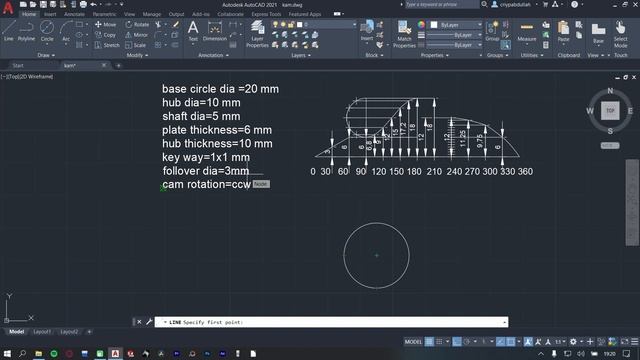640x360 pixels.
Task: Open the Insert ribbon tab
Action: [x=50, y=14]
